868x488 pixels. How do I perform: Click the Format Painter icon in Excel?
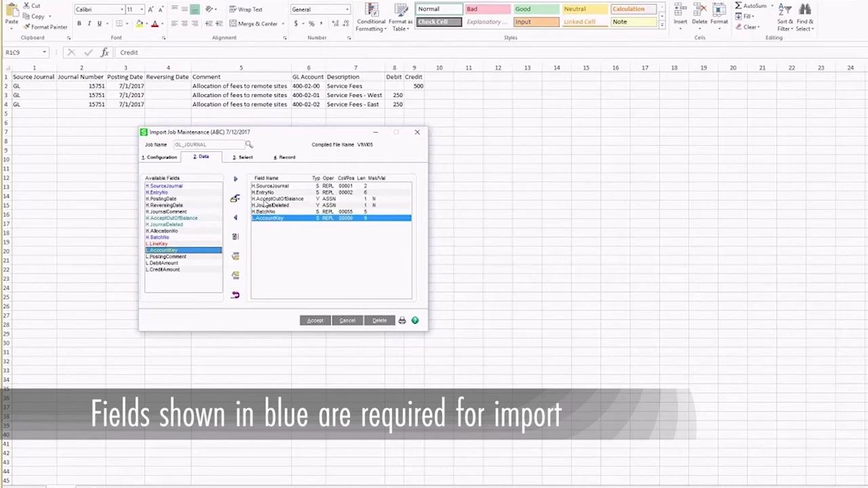tap(27, 27)
